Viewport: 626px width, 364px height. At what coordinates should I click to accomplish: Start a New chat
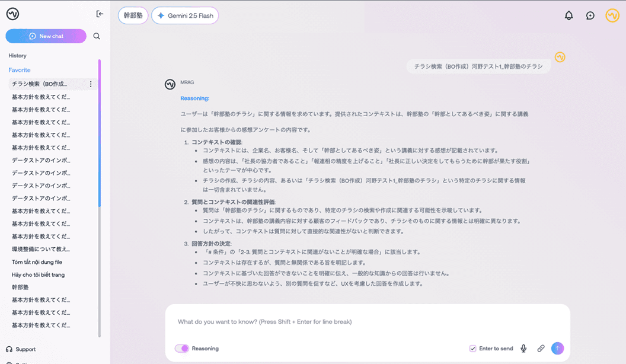coord(46,36)
